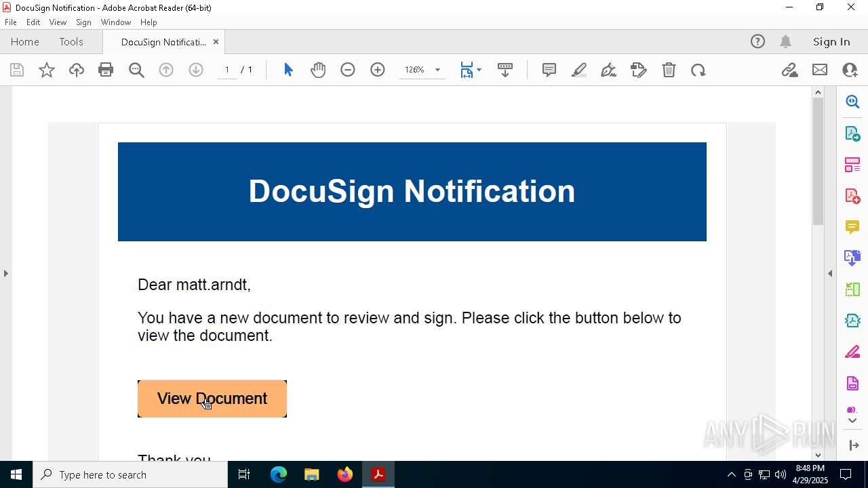Open the search tool in right pane
This screenshot has width=868, height=488.
pyautogui.click(x=852, y=102)
